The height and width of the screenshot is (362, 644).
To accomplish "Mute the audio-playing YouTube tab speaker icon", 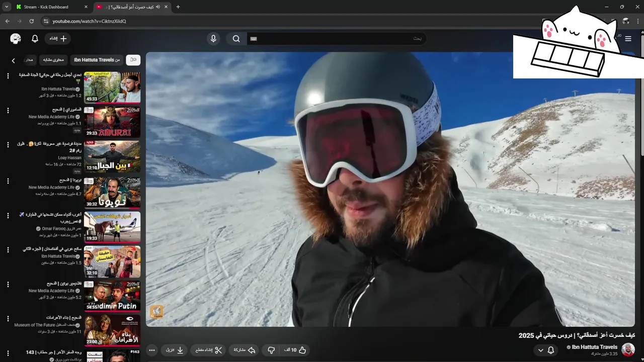I will 157,7.
